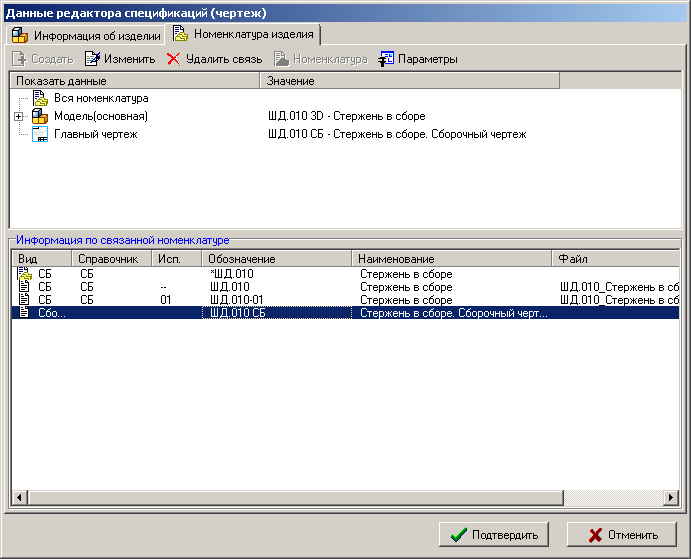
Task: Click the Обозначение column header
Action: [x=277, y=259]
